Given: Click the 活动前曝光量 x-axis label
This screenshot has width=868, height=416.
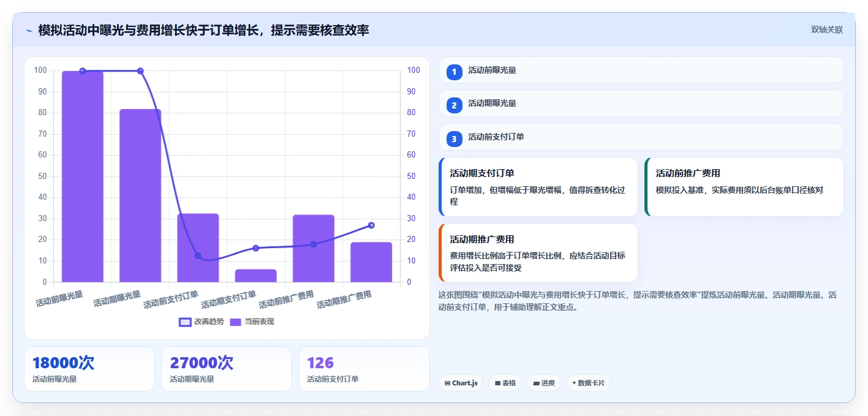Looking at the screenshot, I should (x=59, y=298).
